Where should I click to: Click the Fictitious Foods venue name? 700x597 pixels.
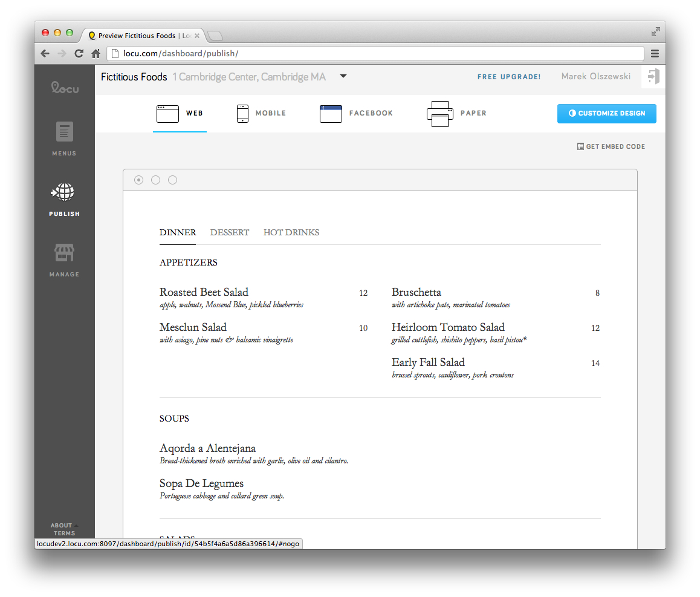tap(134, 77)
